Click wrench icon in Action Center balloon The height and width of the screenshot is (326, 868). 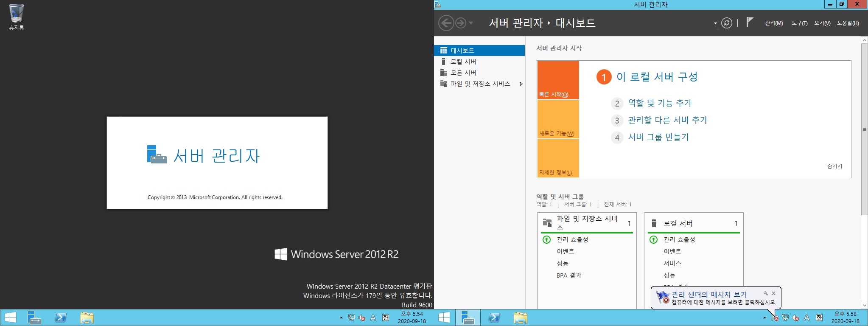point(766,293)
